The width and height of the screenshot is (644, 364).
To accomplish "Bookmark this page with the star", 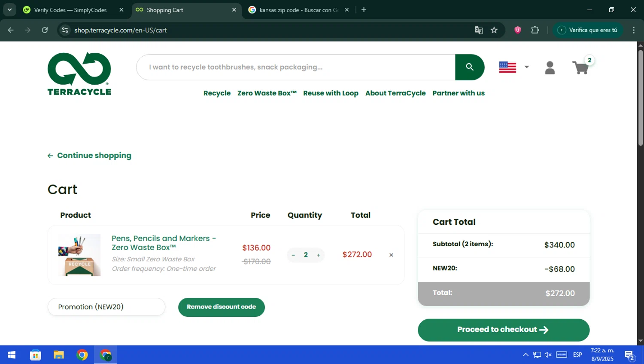I will tap(494, 30).
